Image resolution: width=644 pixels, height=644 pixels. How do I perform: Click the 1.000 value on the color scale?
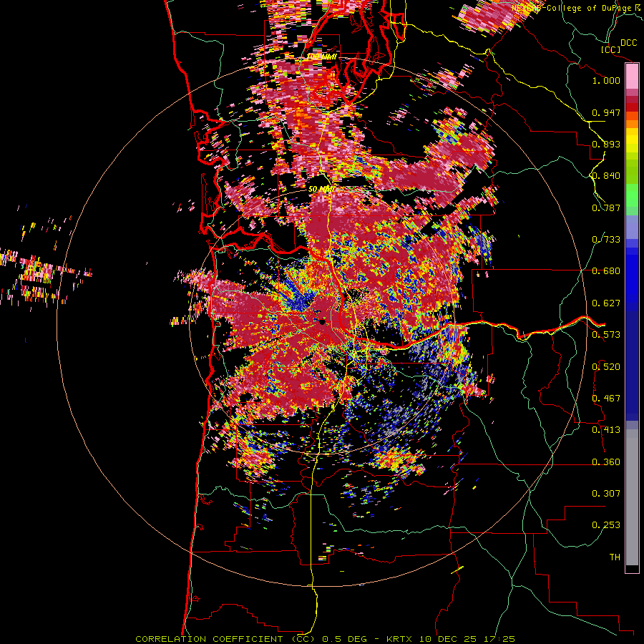[606, 80]
